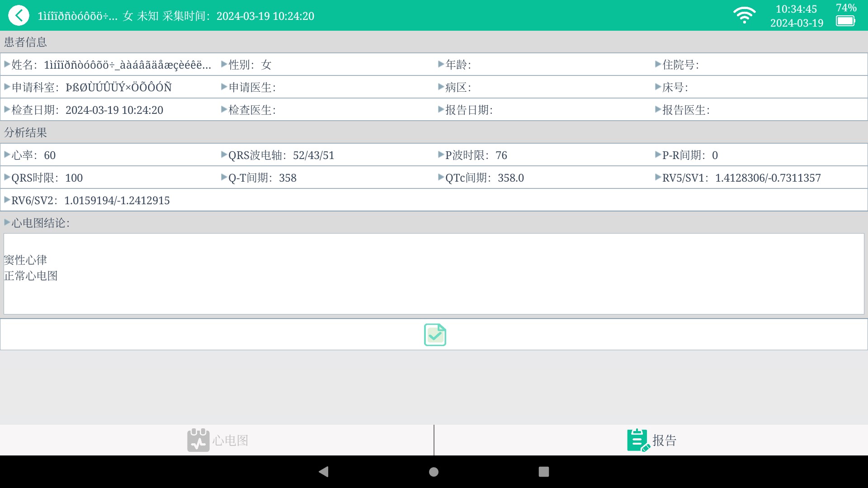
Task: Tap the battery indicator icon
Action: click(845, 21)
